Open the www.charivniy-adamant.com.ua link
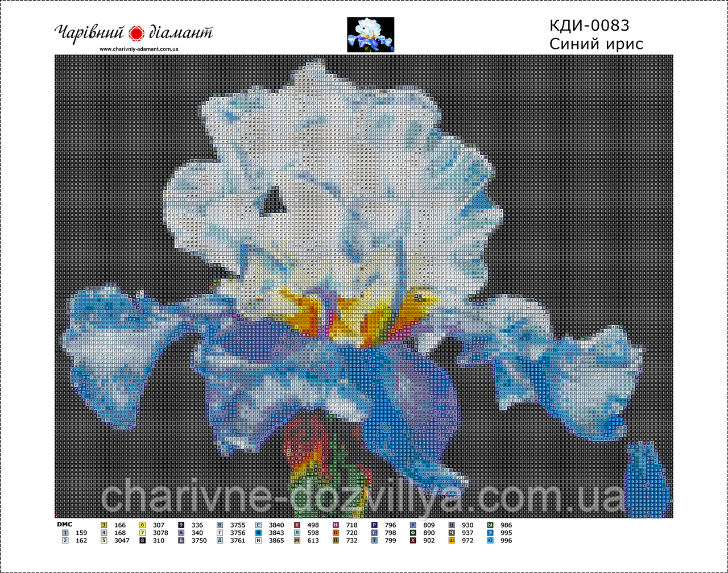Viewport: 728px width, 573px height. tap(139, 49)
